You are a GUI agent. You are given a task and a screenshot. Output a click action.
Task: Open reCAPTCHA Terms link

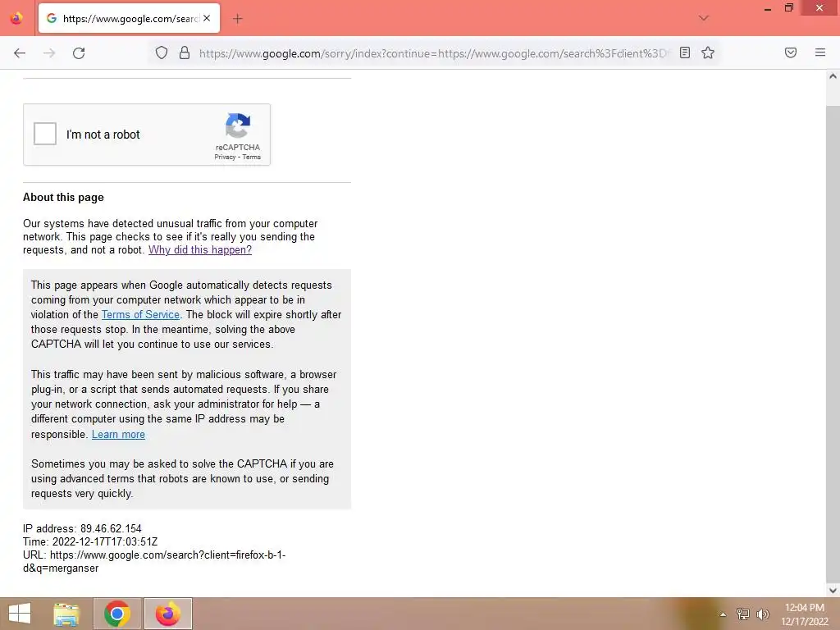click(x=251, y=157)
